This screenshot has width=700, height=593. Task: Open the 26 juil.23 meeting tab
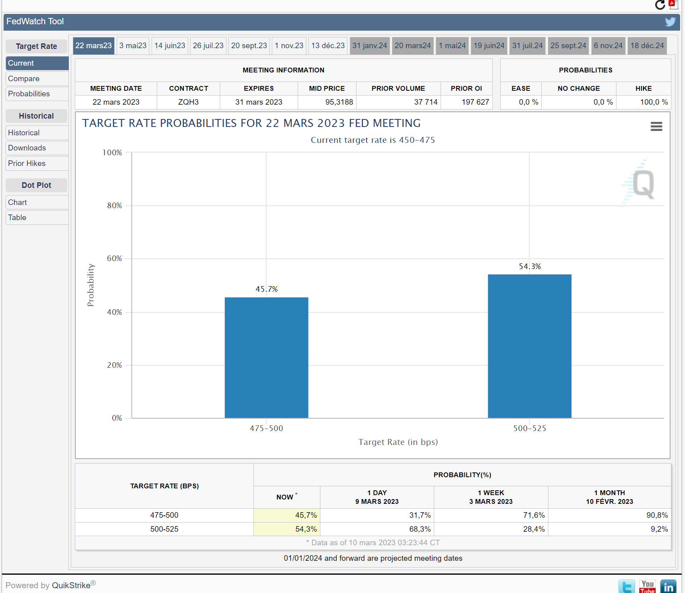tap(208, 46)
